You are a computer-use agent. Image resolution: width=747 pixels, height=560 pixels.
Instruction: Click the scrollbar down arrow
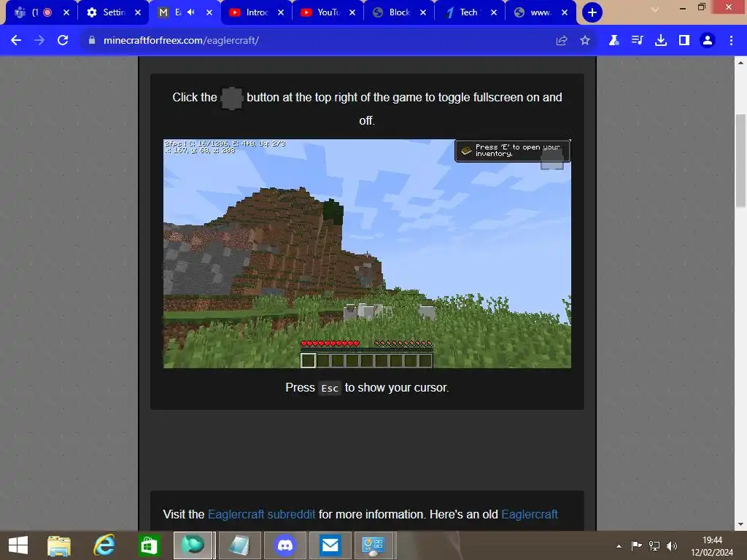point(740,524)
